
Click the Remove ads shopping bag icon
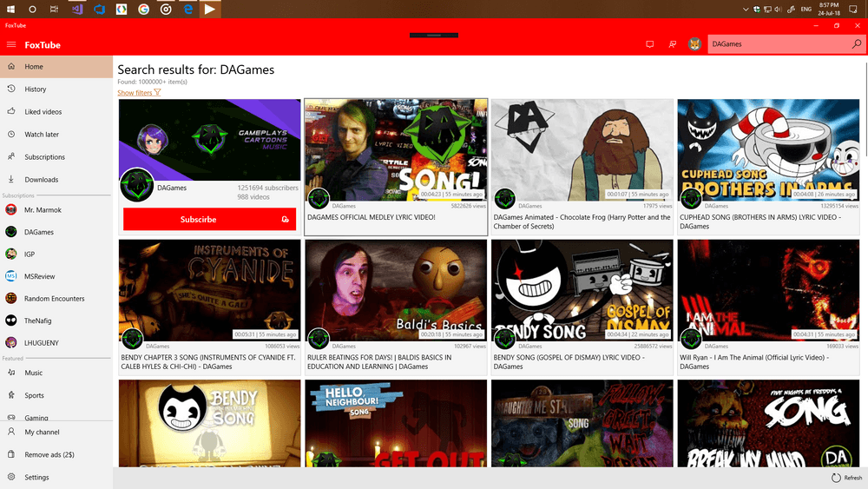click(x=11, y=454)
